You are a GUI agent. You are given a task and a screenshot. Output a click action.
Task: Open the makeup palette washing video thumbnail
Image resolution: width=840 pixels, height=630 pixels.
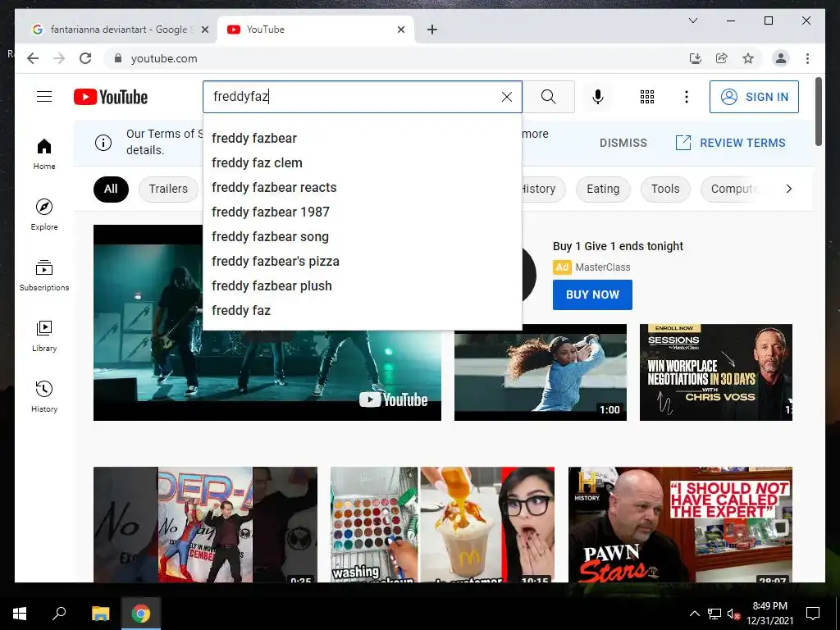pos(442,524)
